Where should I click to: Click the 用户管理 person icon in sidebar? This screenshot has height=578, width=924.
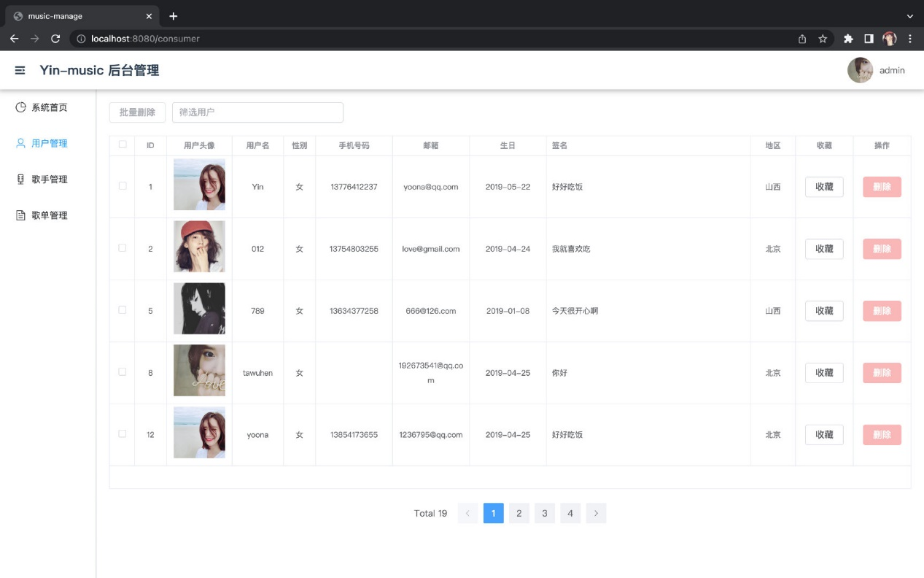[x=20, y=143]
